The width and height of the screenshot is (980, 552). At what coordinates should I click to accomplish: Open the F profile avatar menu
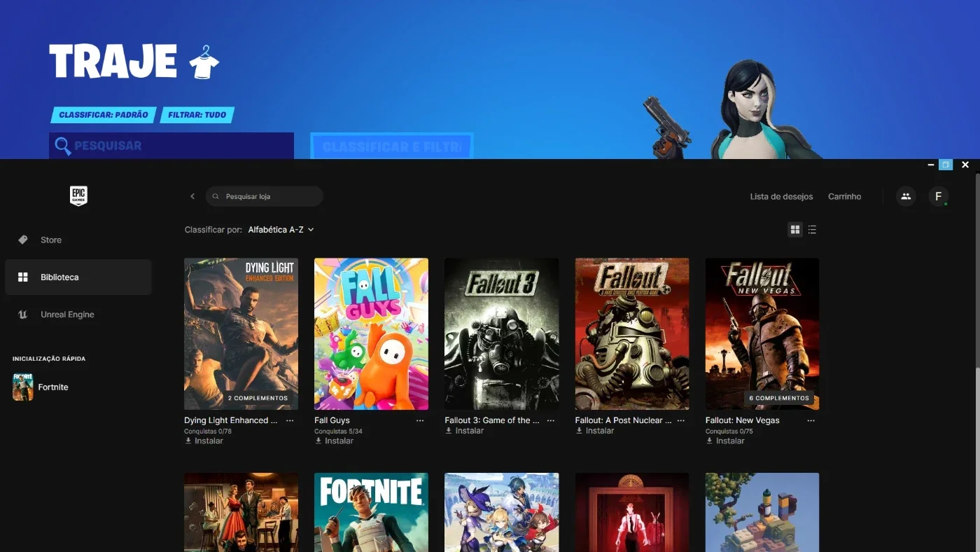coord(939,196)
